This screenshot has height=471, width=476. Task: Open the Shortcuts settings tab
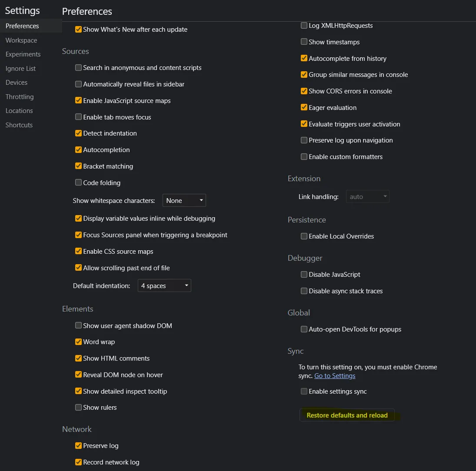[x=19, y=125]
